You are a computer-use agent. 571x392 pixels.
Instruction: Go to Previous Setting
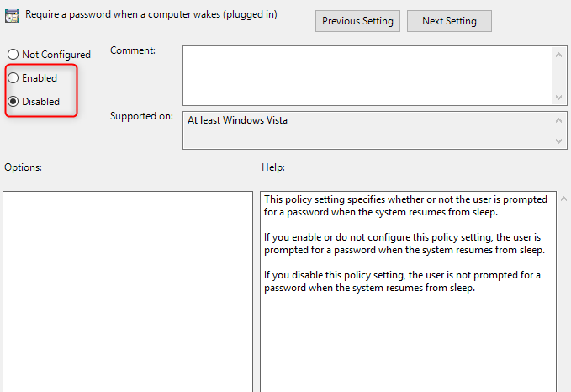click(357, 21)
